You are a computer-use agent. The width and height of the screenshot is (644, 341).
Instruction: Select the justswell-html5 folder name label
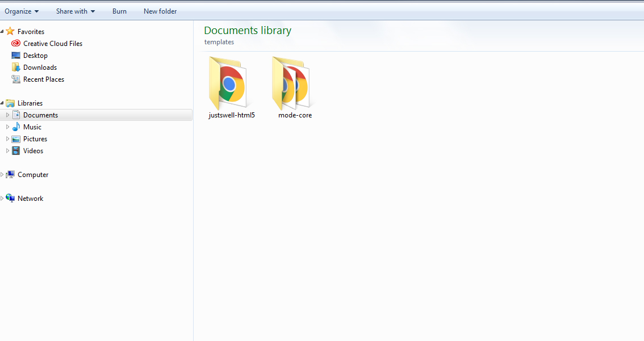(x=232, y=115)
